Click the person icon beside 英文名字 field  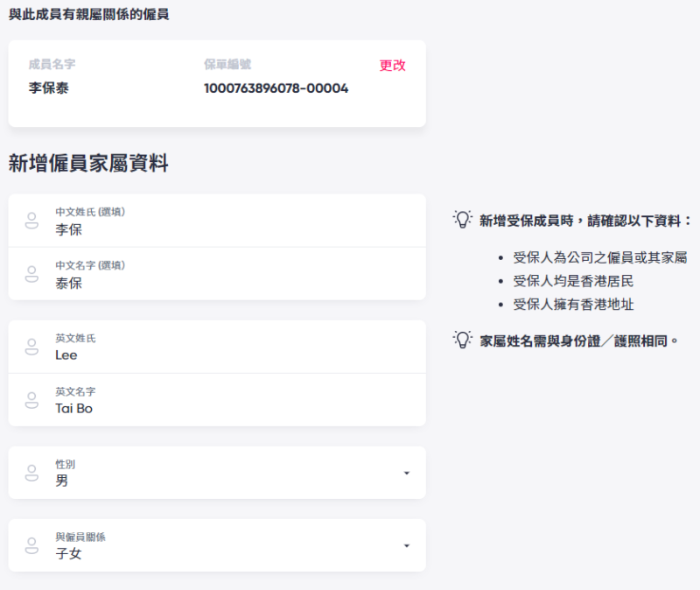pyautogui.click(x=31, y=400)
